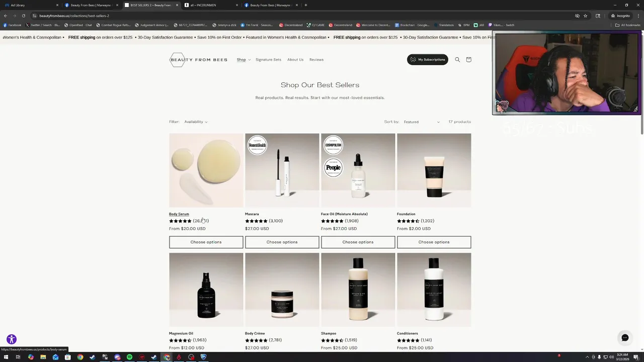The width and height of the screenshot is (644, 362).
Task: Open the Shampoo title link
Action: (329, 333)
